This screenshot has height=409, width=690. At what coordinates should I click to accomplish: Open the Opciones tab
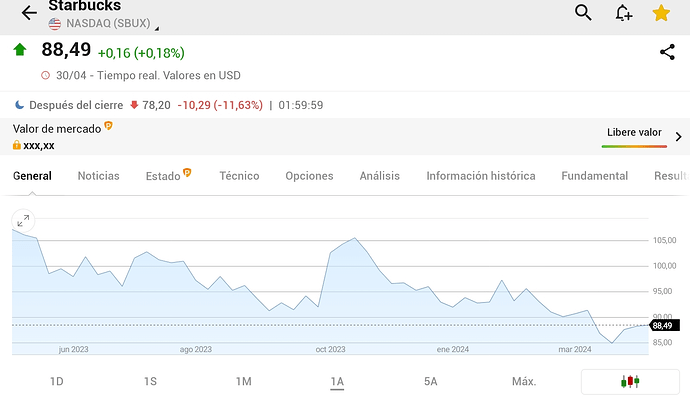(x=309, y=176)
